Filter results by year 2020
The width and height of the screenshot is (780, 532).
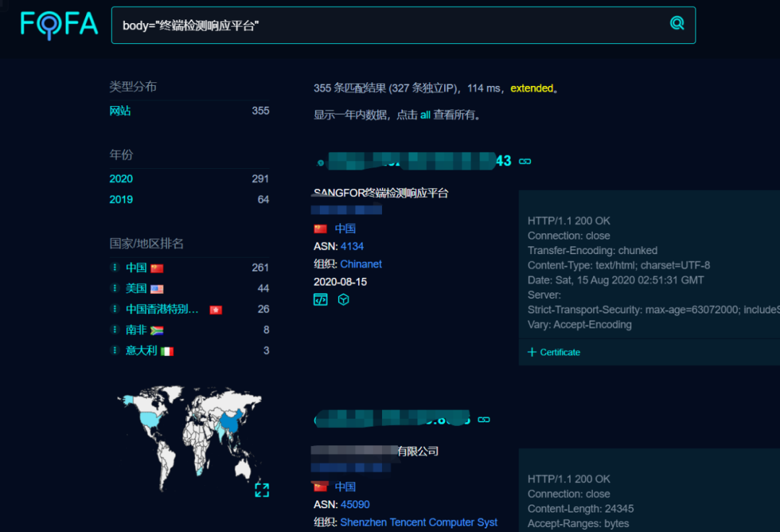pos(121,179)
